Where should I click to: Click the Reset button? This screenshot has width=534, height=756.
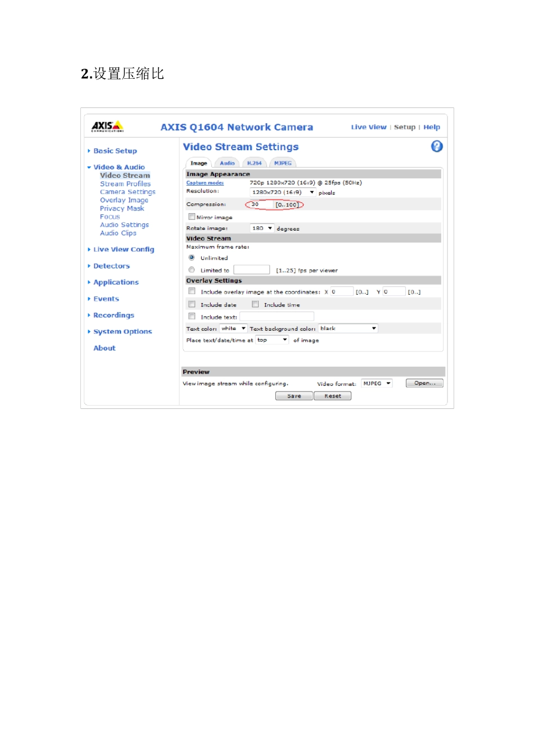pyautogui.click(x=333, y=396)
